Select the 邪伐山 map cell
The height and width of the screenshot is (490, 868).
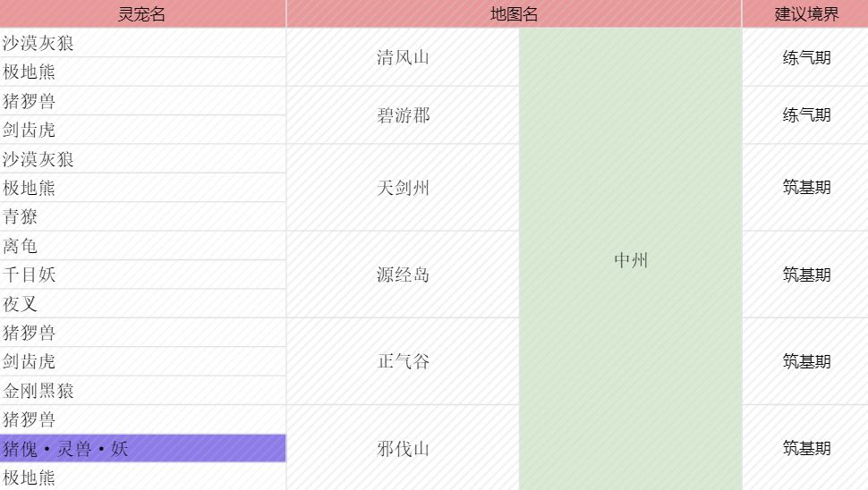point(403,449)
